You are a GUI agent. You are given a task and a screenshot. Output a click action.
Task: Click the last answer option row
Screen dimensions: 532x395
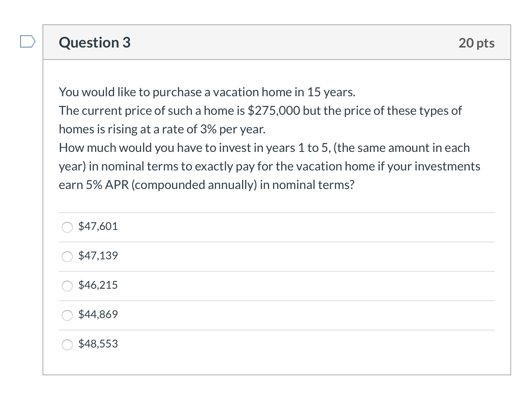[x=276, y=344]
